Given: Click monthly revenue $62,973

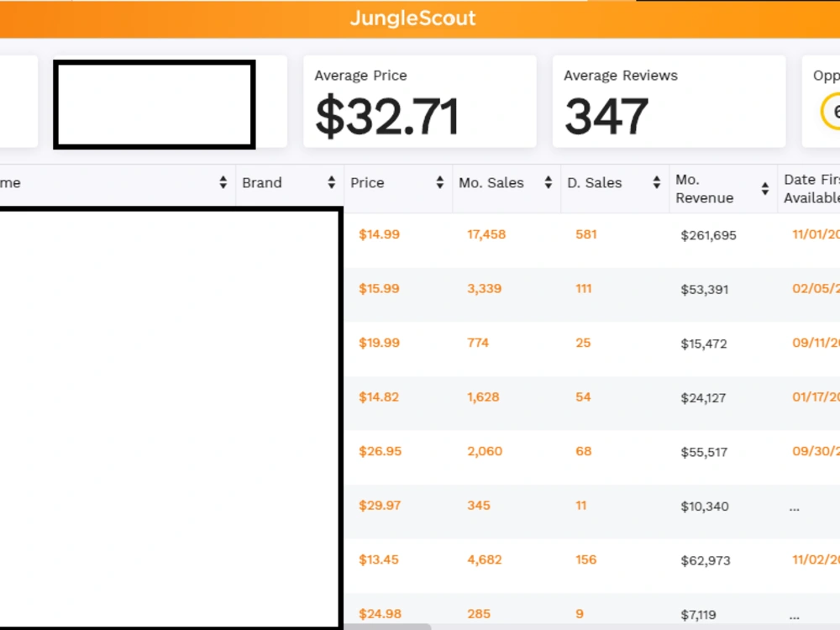Looking at the screenshot, I should (x=706, y=560).
